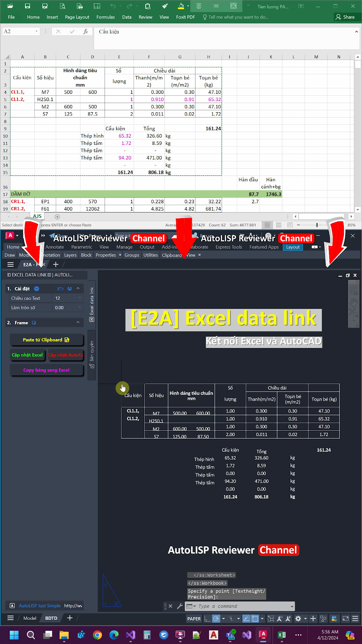Click the workspace gear icon in AutoCAD status bar
This screenshot has width=362, height=644.
(x=298, y=619)
